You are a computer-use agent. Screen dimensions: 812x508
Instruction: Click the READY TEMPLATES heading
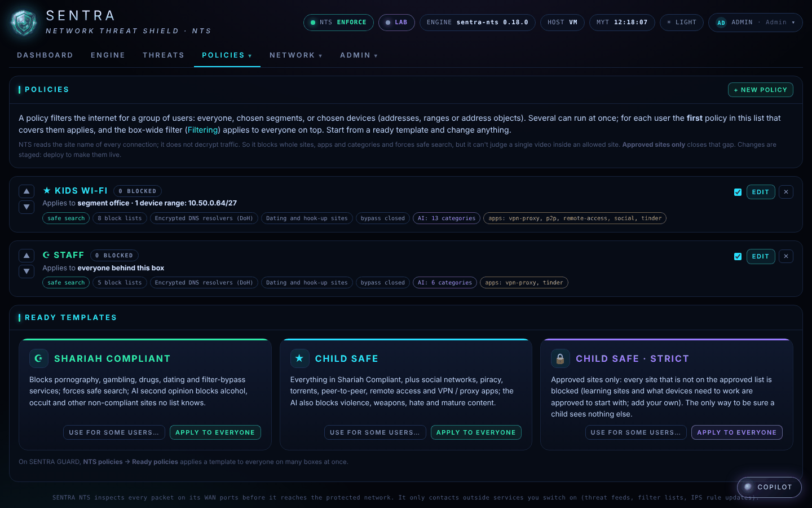click(70, 318)
